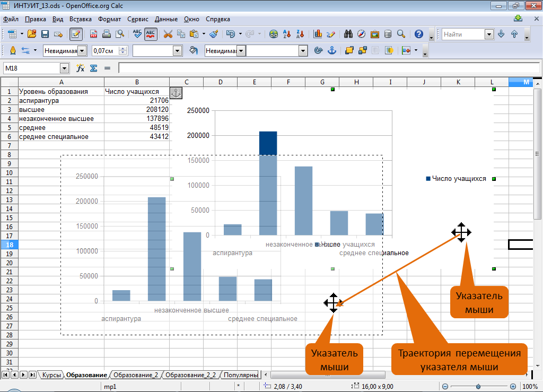
Task: Open the Справка menu
Action: 218,19
